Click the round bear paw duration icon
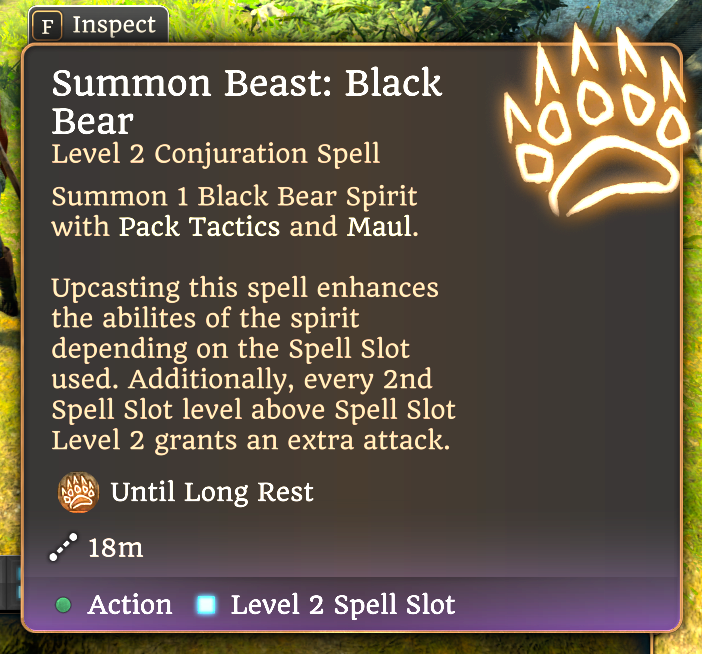 [x=78, y=491]
